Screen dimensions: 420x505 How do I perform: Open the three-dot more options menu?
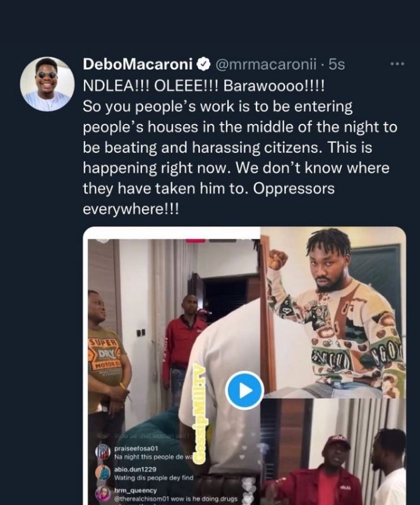pyautogui.click(x=397, y=64)
